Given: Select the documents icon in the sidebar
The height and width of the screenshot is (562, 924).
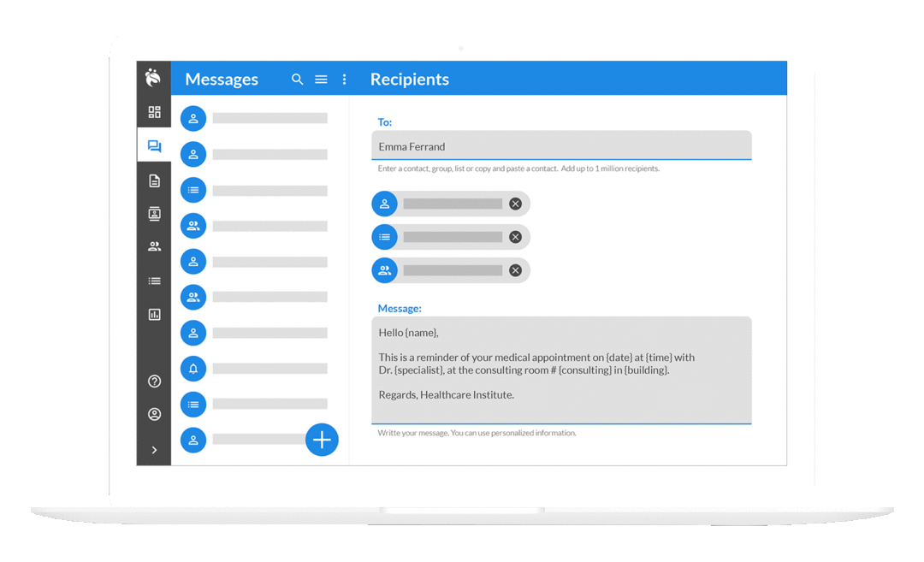Looking at the screenshot, I should click(154, 180).
